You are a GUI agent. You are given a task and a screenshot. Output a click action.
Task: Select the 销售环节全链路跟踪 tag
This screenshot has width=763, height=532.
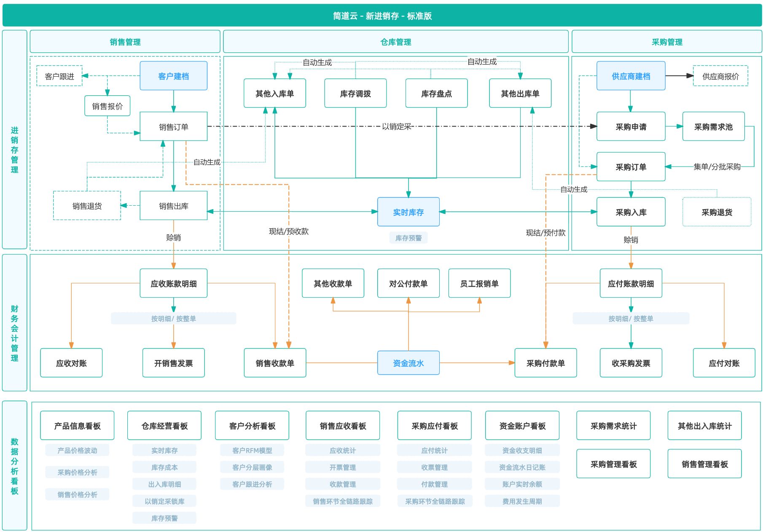click(343, 501)
